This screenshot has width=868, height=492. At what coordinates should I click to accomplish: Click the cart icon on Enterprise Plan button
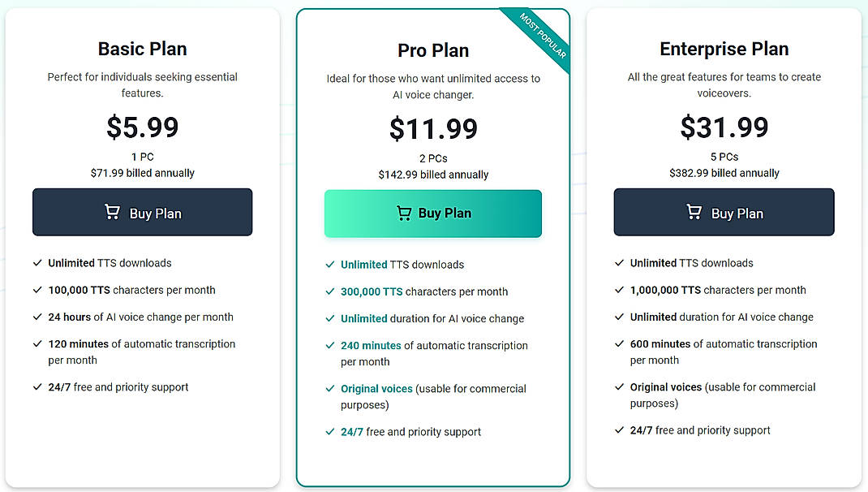tap(694, 212)
